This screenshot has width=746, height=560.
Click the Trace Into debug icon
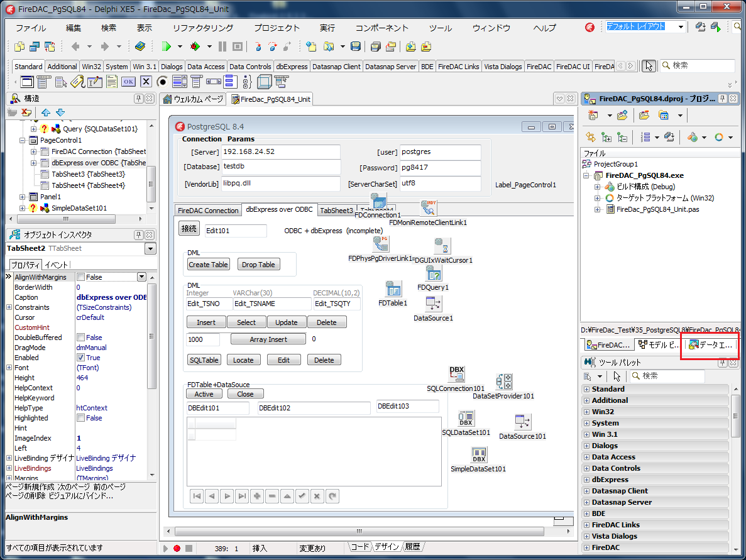click(258, 47)
